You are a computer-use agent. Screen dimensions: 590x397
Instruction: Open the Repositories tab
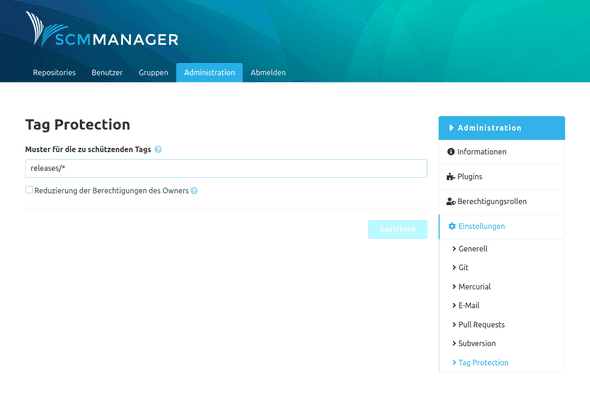pos(54,73)
